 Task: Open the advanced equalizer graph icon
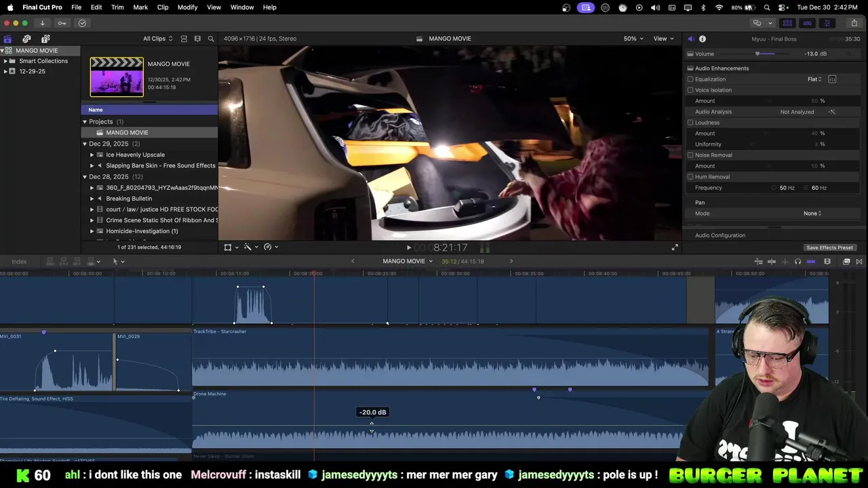tap(832, 79)
